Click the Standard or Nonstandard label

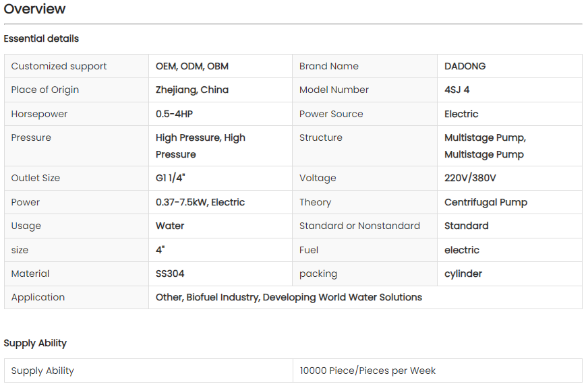pyautogui.click(x=359, y=226)
